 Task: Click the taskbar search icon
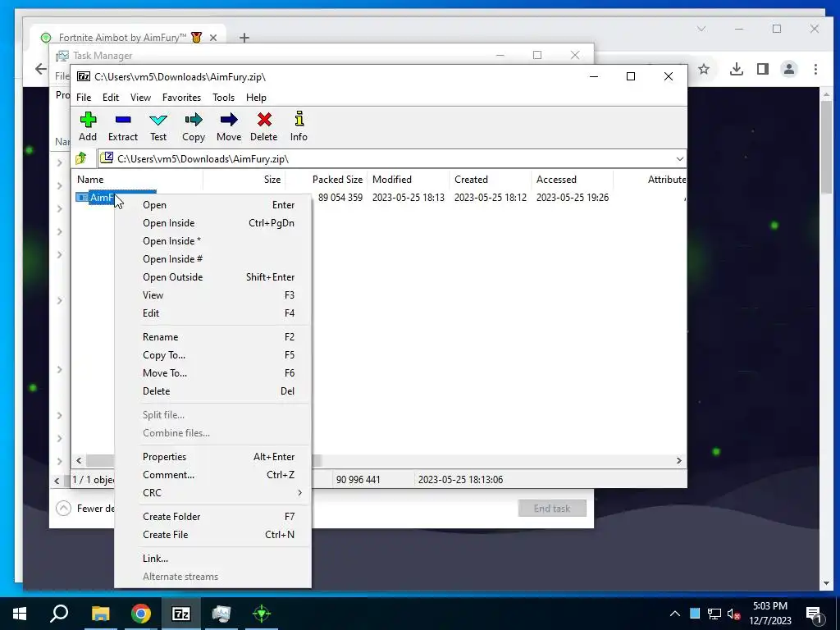[59, 614]
